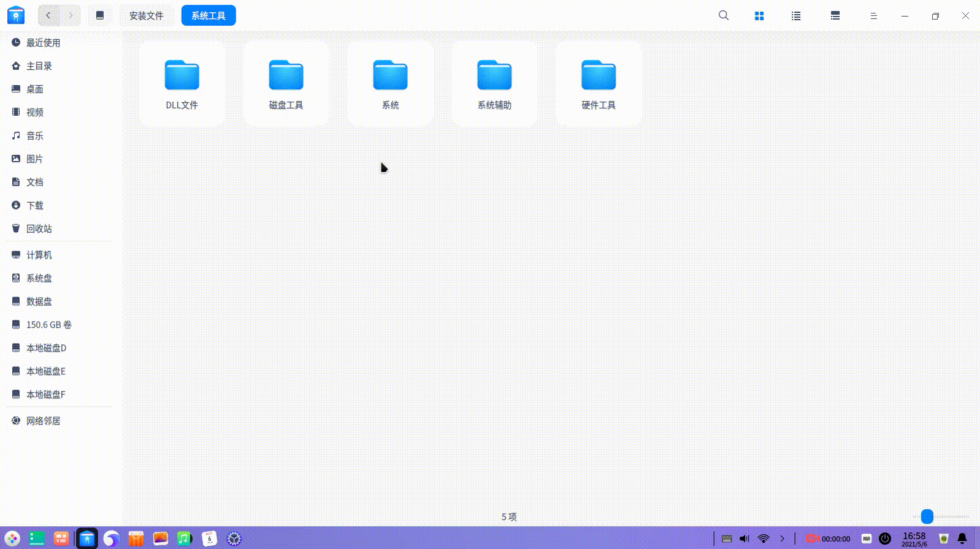Open the notification bell

[962, 539]
